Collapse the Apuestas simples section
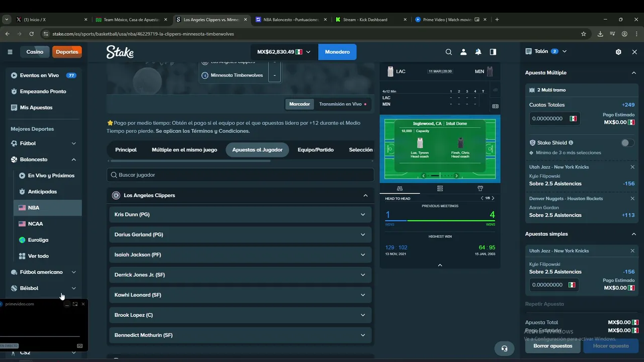644x362 pixels. click(633, 234)
